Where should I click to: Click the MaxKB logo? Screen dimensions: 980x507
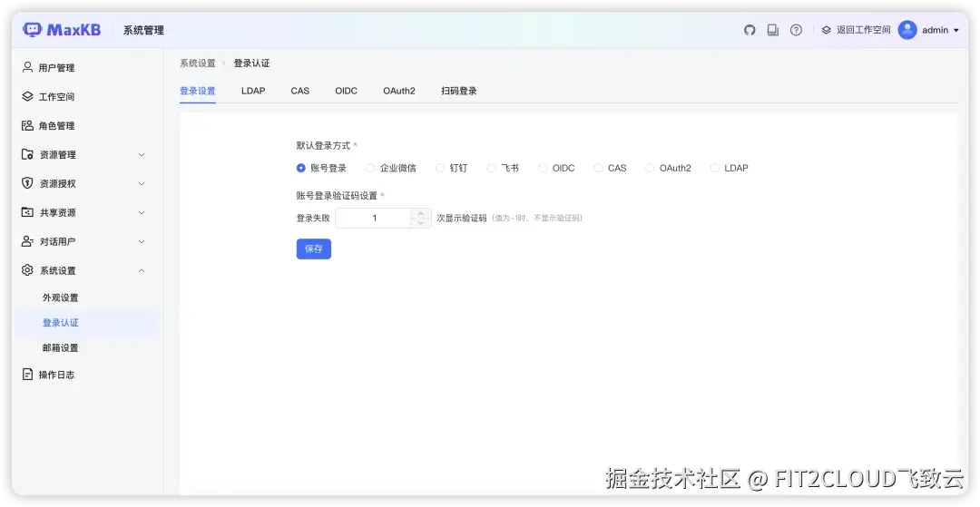point(62,29)
